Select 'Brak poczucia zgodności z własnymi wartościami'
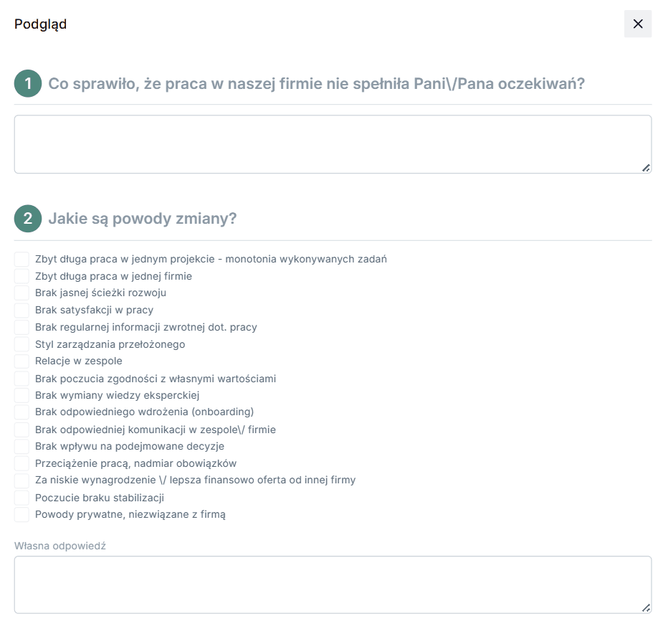 pos(22,379)
